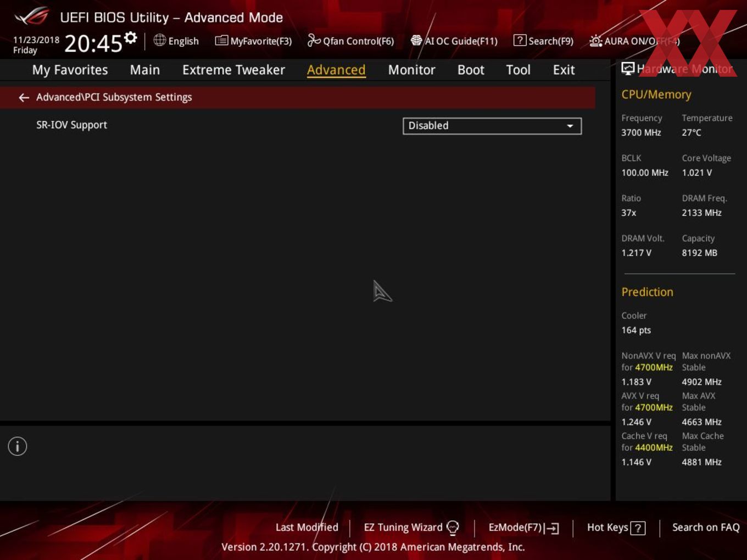Image resolution: width=747 pixels, height=560 pixels.
Task: Select the SR-IOV Support label
Action: tap(71, 125)
